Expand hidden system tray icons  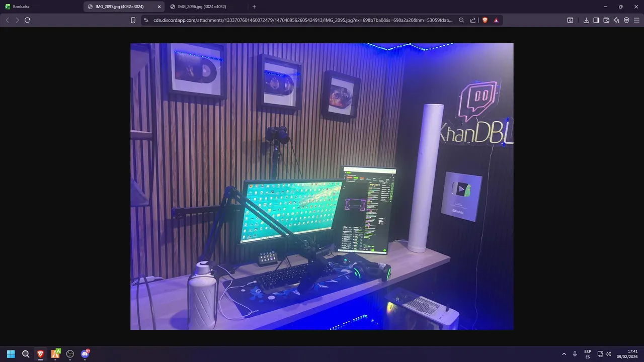point(563,354)
